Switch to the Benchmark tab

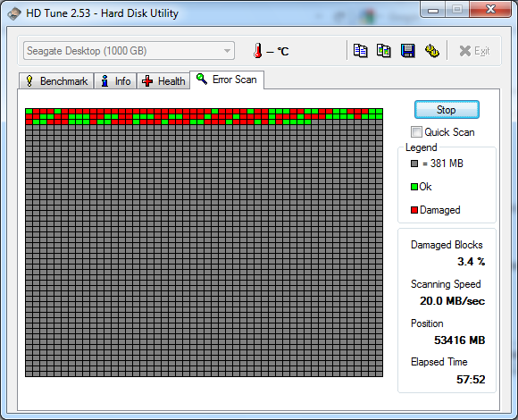click(x=56, y=81)
